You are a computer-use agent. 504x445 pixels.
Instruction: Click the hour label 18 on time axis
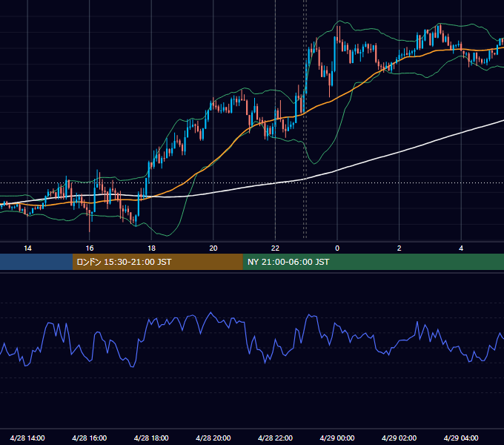(x=151, y=248)
